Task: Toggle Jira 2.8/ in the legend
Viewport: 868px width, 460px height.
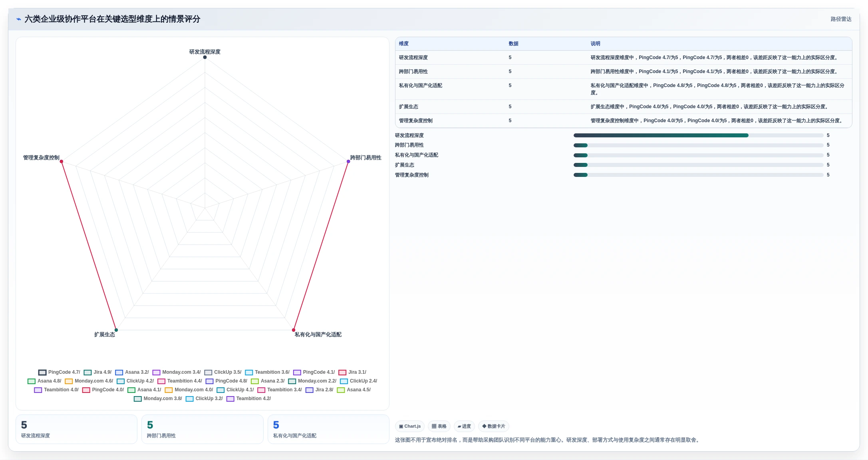Action: coord(320,390)
